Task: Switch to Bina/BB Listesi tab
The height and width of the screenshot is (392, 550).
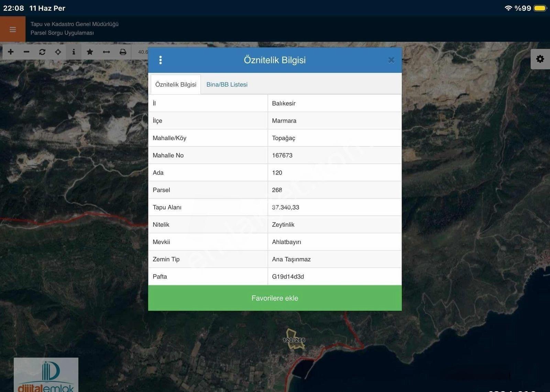Action: tap(227, 85)
